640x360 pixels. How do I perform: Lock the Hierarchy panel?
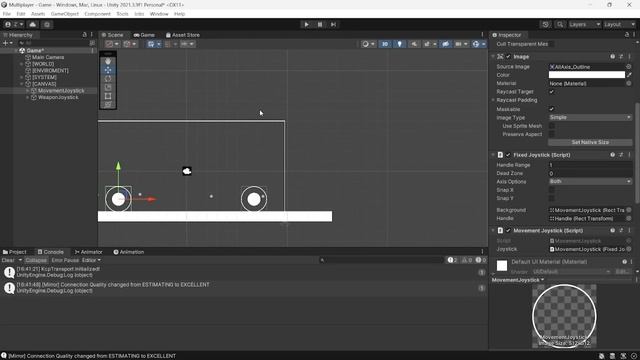tap(84, 35)
